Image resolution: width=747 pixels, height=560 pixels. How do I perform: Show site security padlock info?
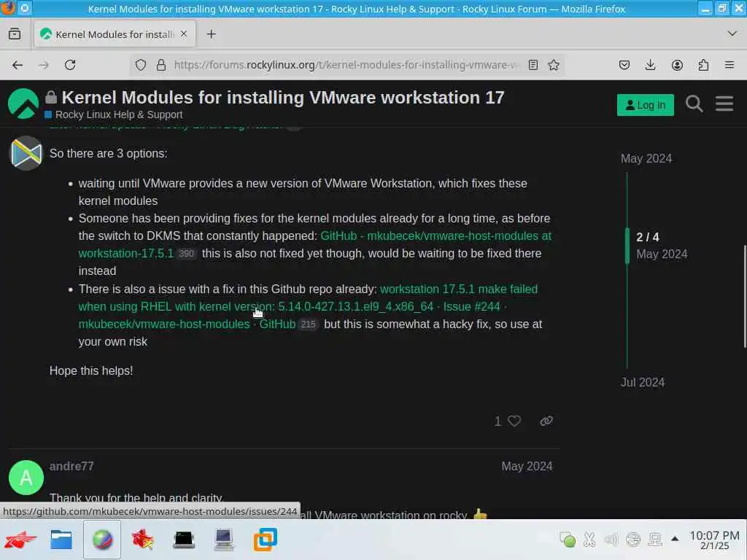tap(161, 65)
